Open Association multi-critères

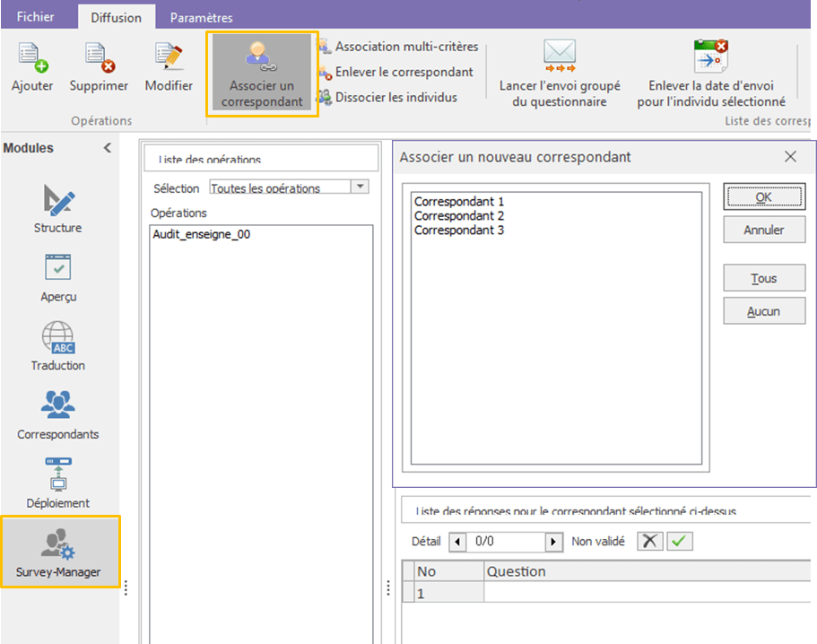[398, 47]
